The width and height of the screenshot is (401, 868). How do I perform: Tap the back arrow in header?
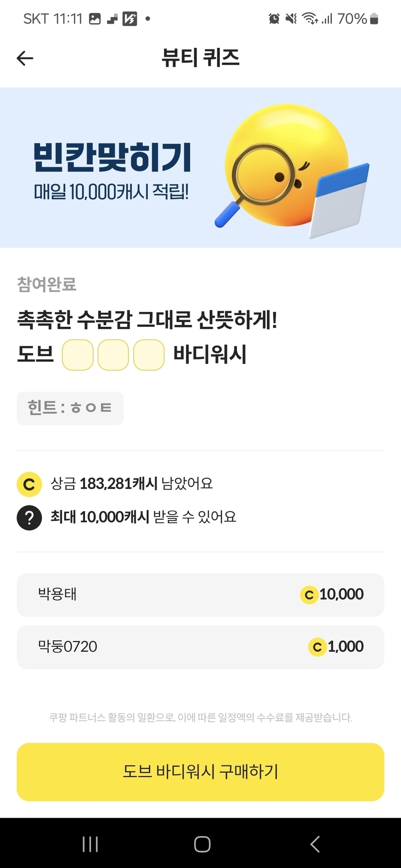pyautogui.click(x=25, y=58)
